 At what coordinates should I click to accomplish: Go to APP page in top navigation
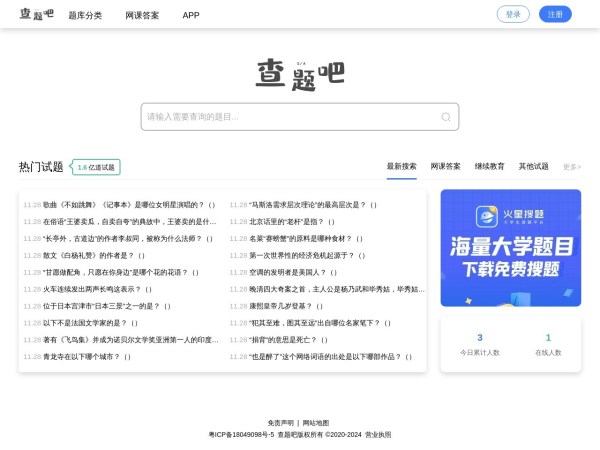click(191, 15)
